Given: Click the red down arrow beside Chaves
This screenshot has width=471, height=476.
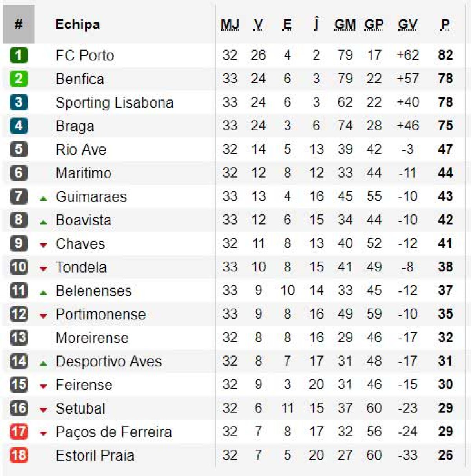Looking at the screenshot, I should click(44, 245).
